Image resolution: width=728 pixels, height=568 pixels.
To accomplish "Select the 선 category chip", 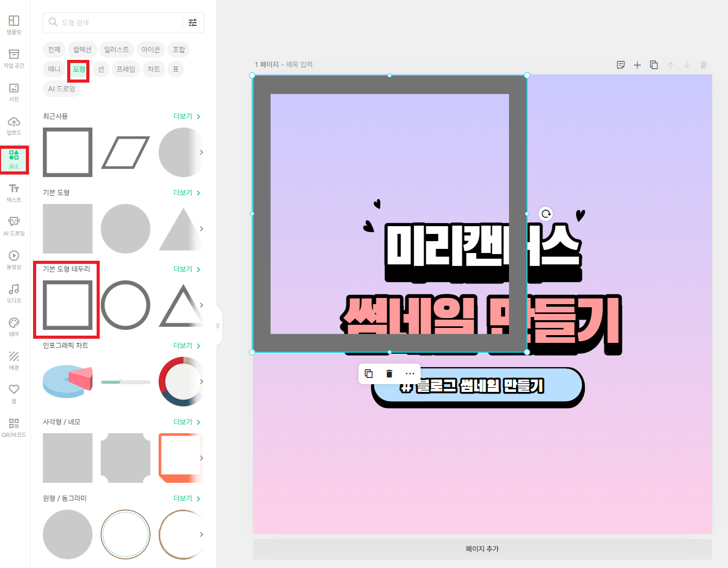I will (101, 69).
